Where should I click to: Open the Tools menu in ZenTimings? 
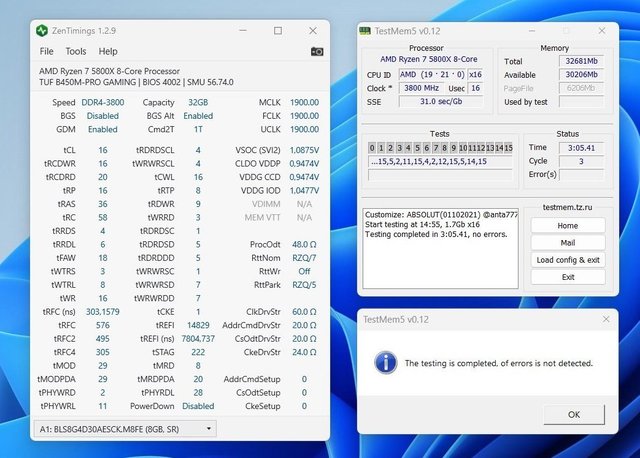(76, 51)
